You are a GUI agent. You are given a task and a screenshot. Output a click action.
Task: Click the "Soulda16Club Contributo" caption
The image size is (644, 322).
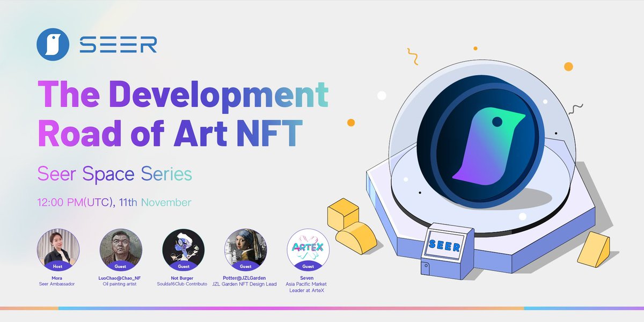click(183, 284)
